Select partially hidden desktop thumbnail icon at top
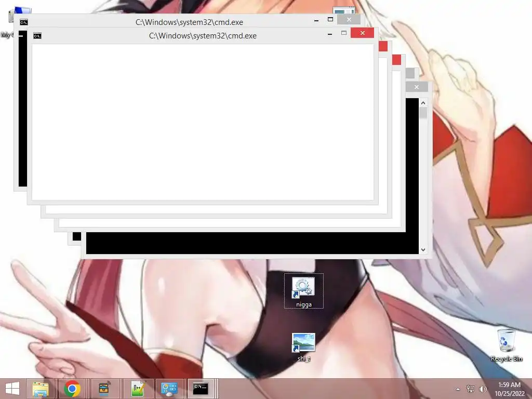The width and height of the screenshot is (532, 399). pyautogui.click(x=344, y=10)
